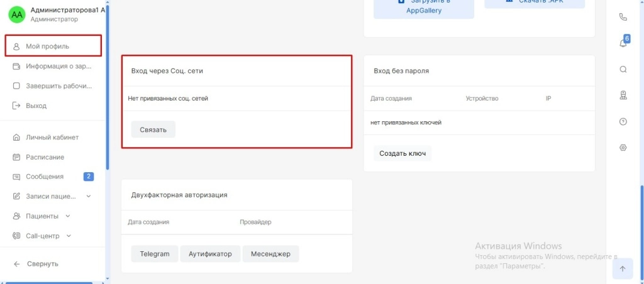This screenshot has height=284, width=644.
Task: Click the phone call icon in right sidebar
Action: tap(623, 17)
